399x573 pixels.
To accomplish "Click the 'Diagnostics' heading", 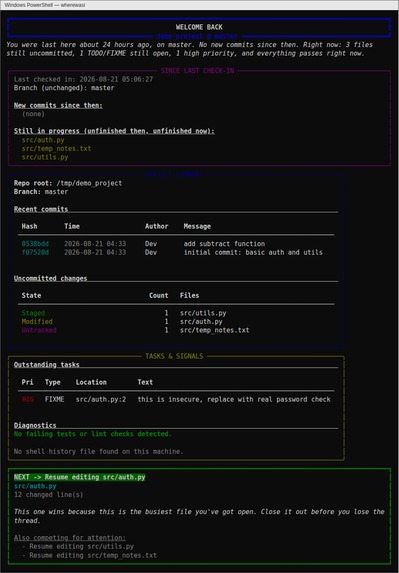I will pos(35,425).
